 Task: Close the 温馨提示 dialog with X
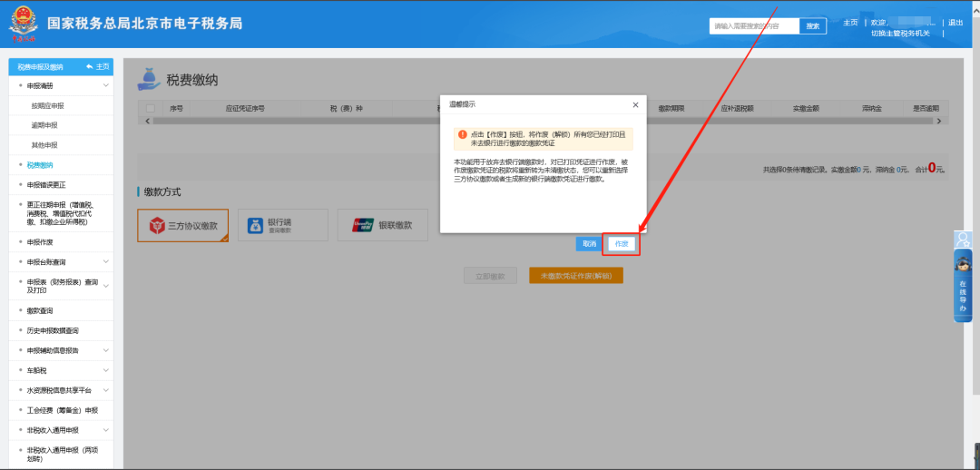point(635,104)
